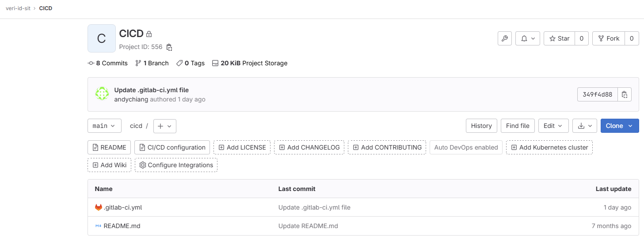The width and height of the screenshot is (644, 240).
Task: Open the plus add-file dropdown
Action: click(x=165, y=126)
